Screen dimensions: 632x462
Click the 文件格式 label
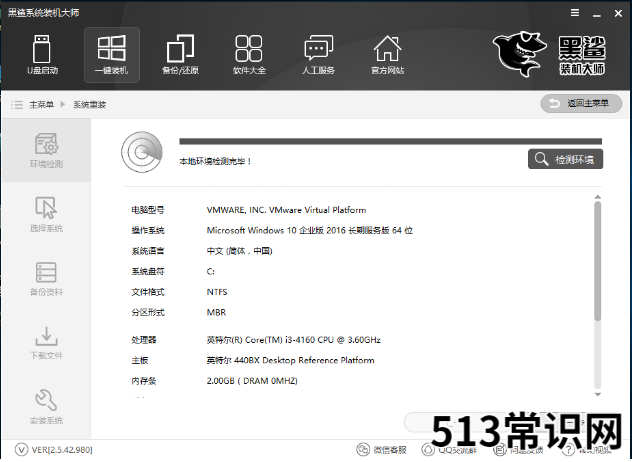148,292
